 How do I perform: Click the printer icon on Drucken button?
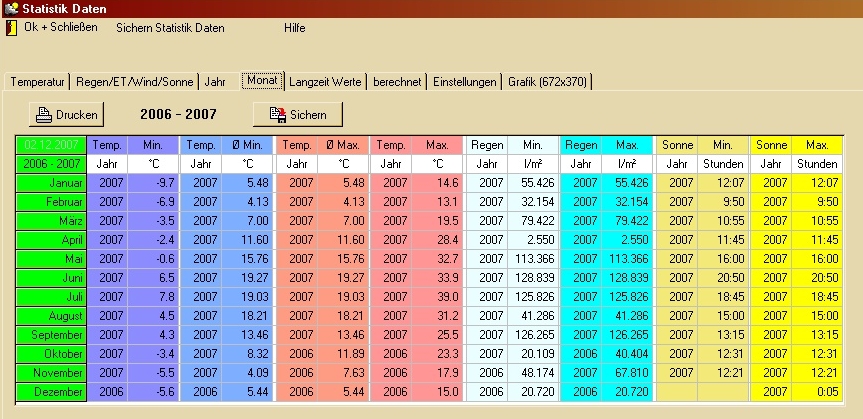click(44, 115)
